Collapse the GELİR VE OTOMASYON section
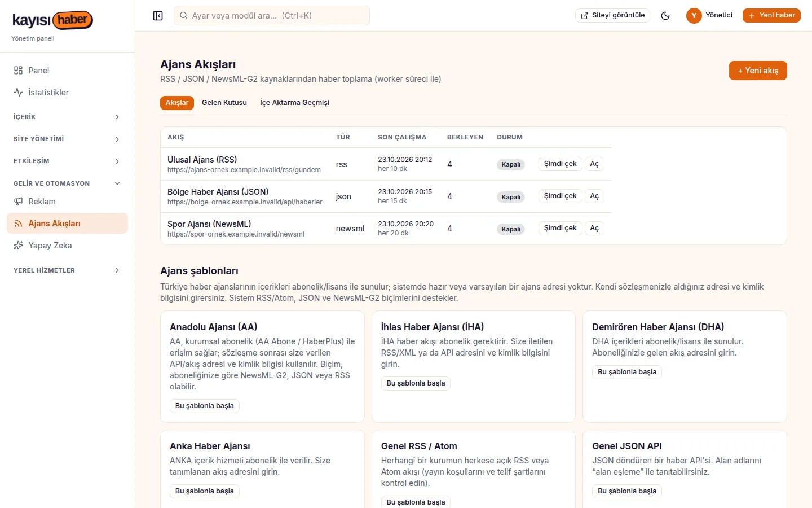The width and height of the screenshot is (812, 508). pyautogui.click(x=68, y=183)
